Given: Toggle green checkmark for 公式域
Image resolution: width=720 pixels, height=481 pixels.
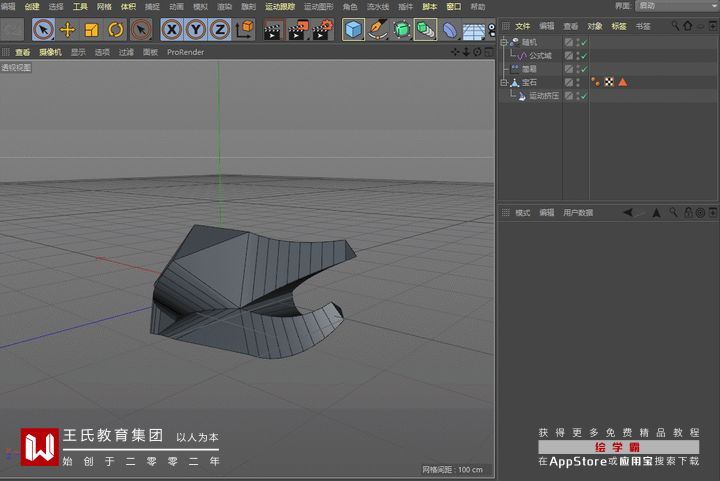Looking at the screenshot, I should point(584,56).
